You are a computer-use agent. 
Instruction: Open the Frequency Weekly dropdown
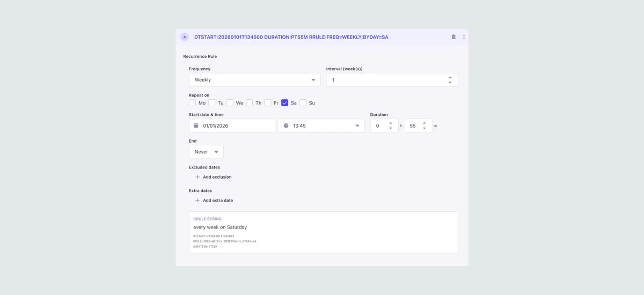tap(254, 80)
